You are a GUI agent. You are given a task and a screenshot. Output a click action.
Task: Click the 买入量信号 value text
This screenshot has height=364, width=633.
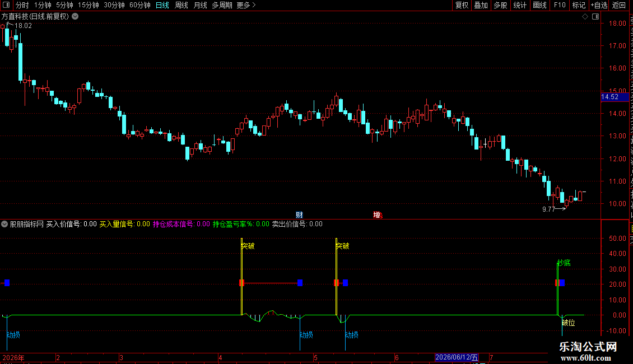125,224
